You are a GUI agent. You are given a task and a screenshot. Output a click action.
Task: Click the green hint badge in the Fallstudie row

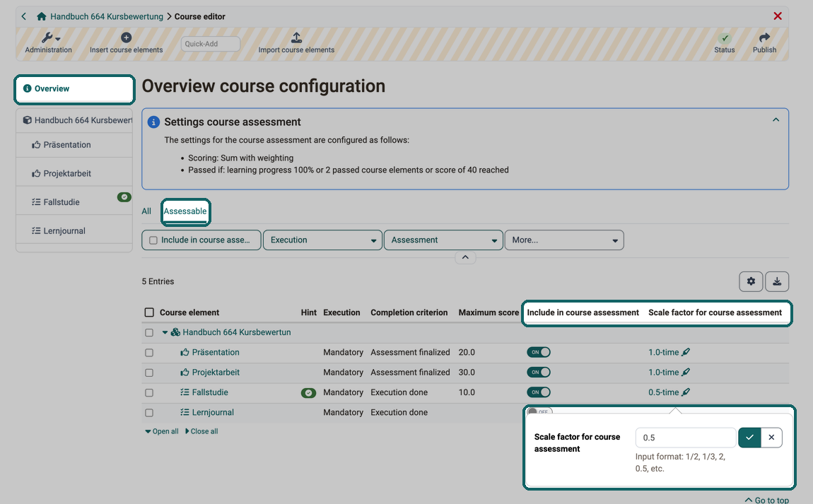[308, 393]
